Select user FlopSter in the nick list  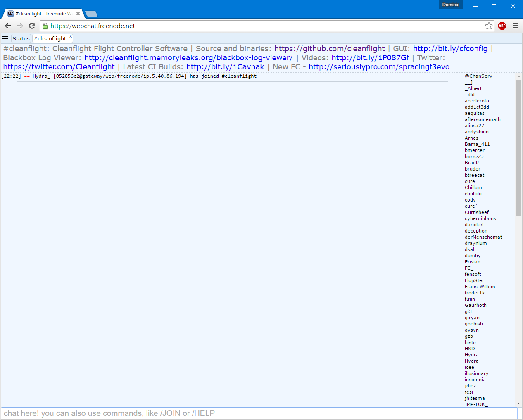474,280
